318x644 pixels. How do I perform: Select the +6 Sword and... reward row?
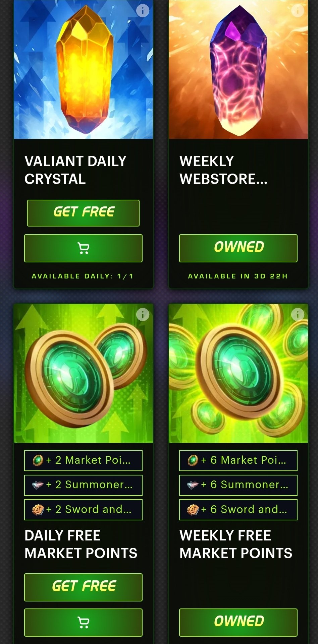tap(238, 510)
